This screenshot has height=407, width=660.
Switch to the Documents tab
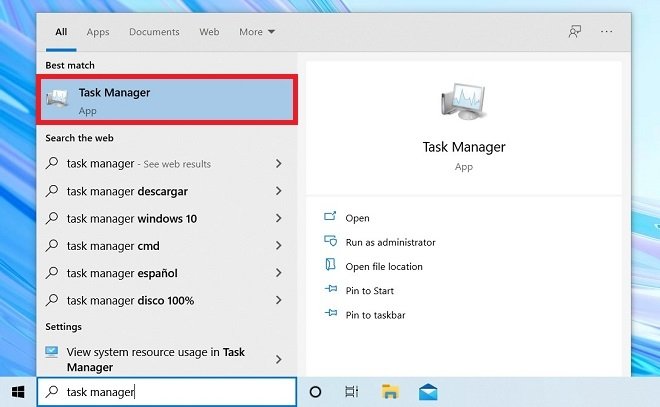coord(154,32)
